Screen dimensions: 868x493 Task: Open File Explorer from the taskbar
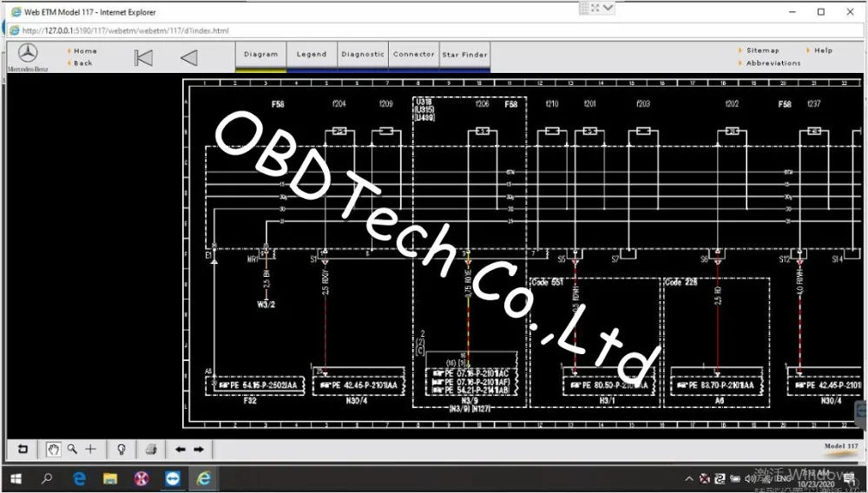(x=110, y=478)
